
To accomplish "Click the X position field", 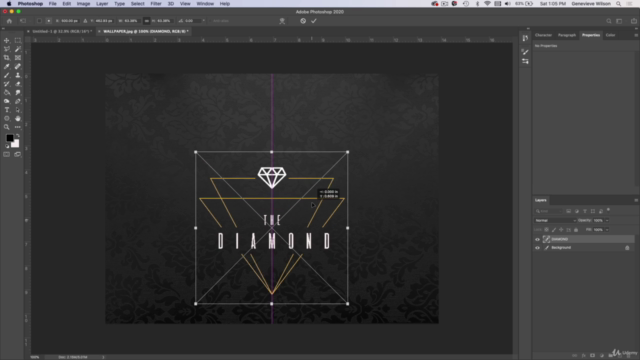I will 69,21.
